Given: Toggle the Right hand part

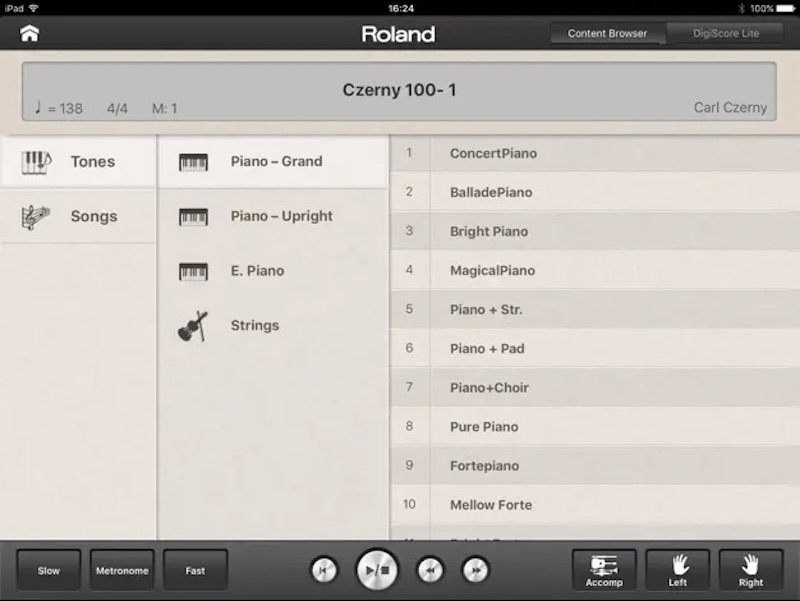Looking at the screenshot, I should [751, 570].
